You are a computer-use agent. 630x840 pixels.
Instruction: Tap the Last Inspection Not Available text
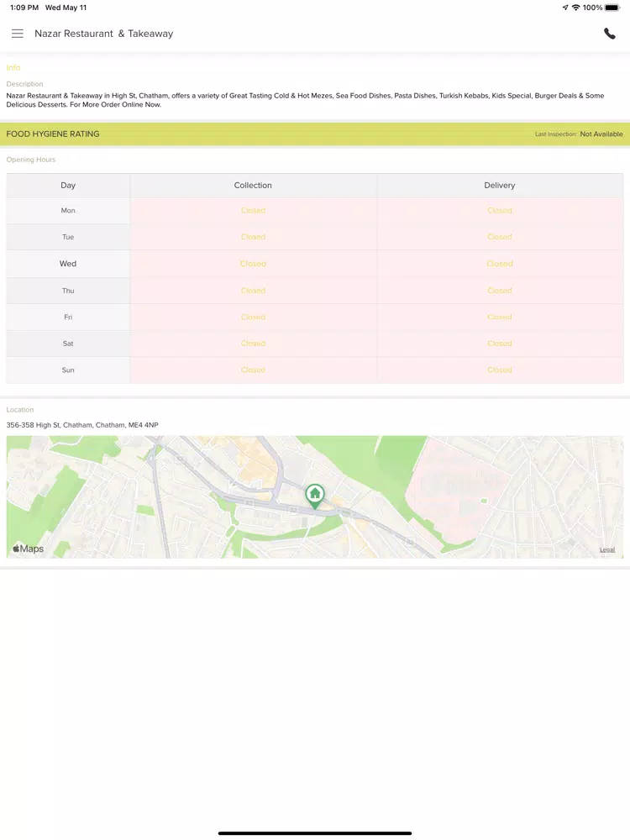point(579,134)
